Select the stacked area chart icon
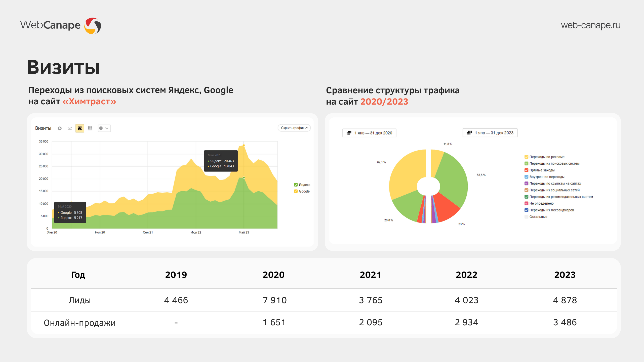Viewport: 644px width, 362px height. [x=80, y=128]
